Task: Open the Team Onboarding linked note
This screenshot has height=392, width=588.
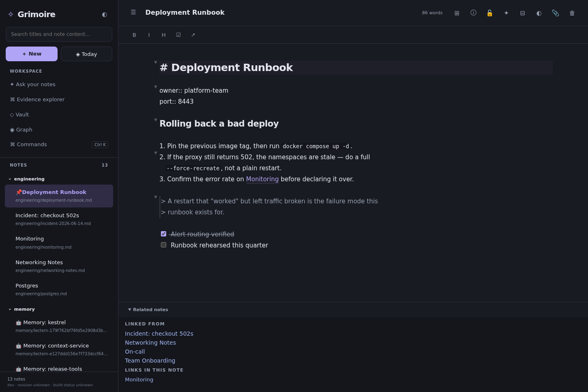Action: (150, 361)
